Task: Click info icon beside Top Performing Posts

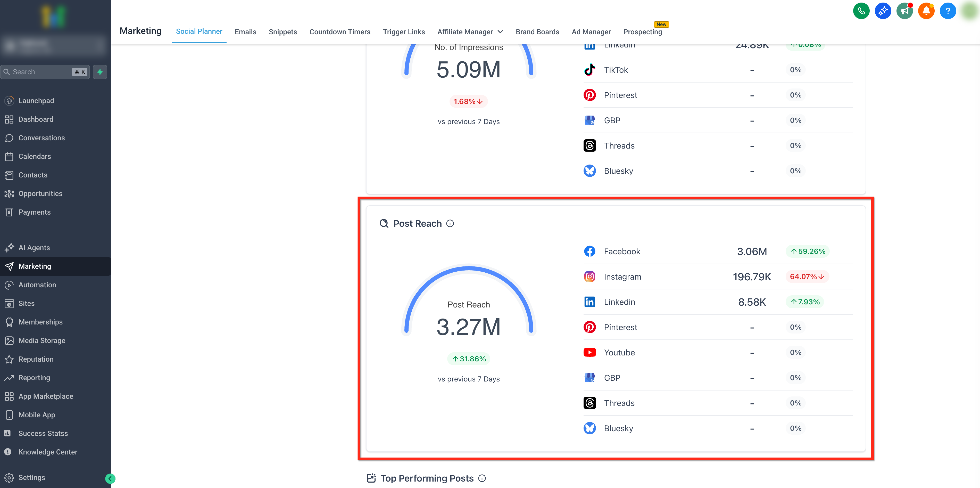Action: [482, 478]
